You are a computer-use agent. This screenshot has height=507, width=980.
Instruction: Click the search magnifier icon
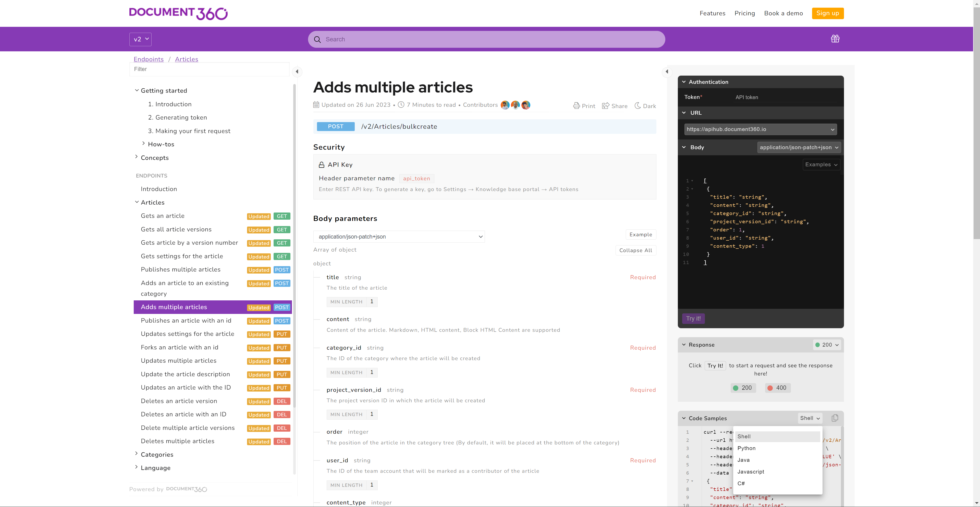(x=317, y=39)
